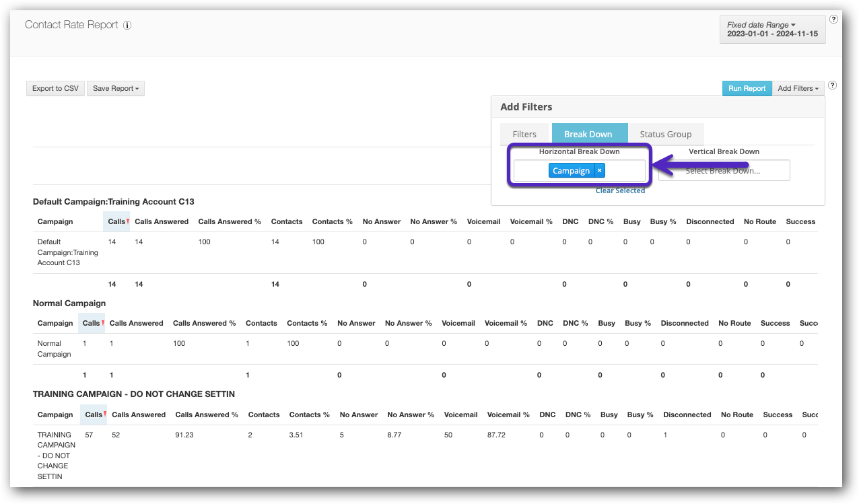Click the Voicemail header in Default Campaign table
Screen dimensions: 859x504
click(483, 221)
